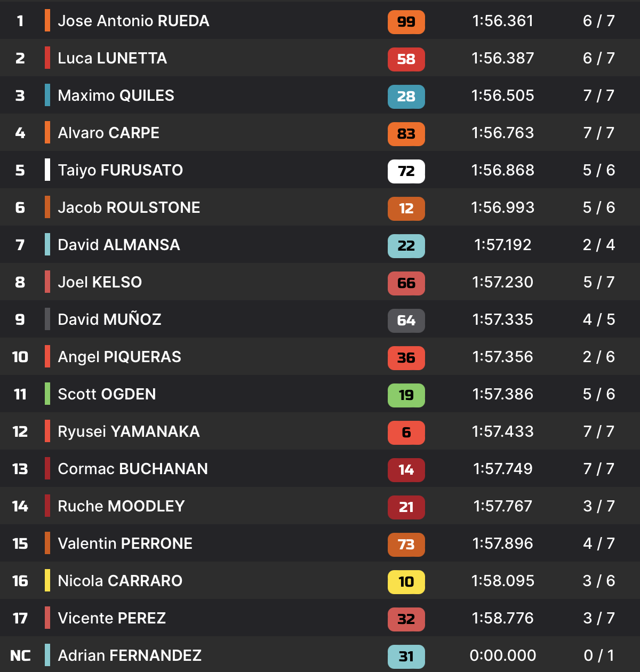Click the green number 19 badge
Viewport: 640px width, 672px height.
[406, 395]
